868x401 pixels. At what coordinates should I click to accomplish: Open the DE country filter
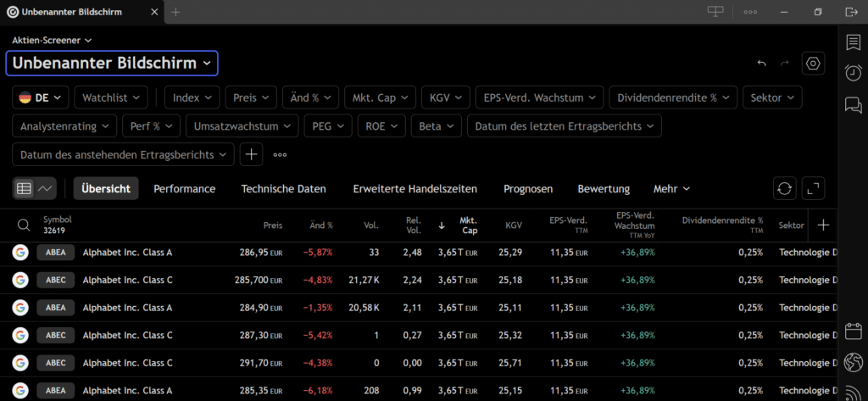coord(41,97)
